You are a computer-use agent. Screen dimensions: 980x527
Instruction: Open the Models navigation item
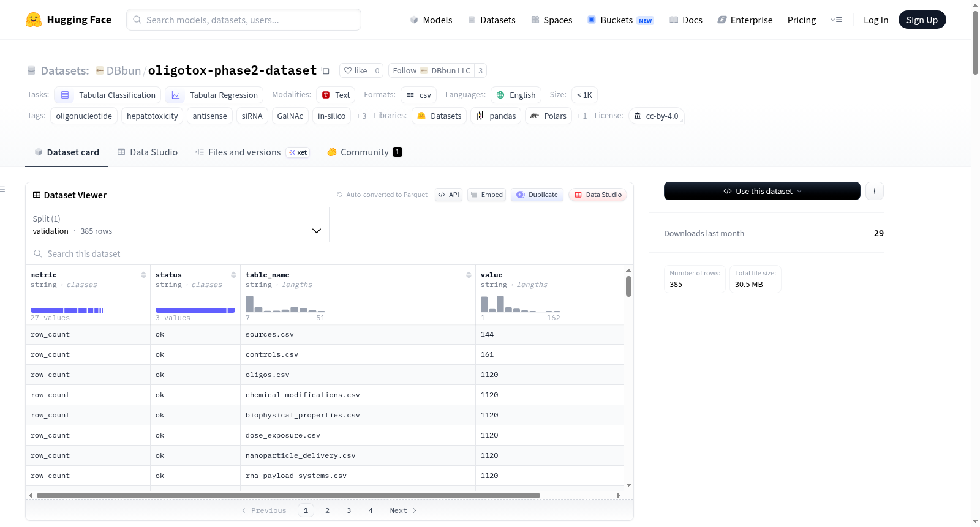431,20
